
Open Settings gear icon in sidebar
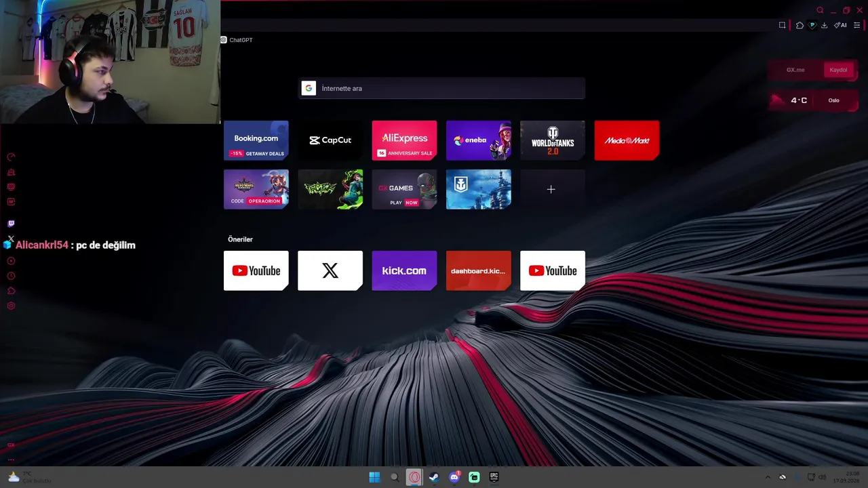[11, 306]
